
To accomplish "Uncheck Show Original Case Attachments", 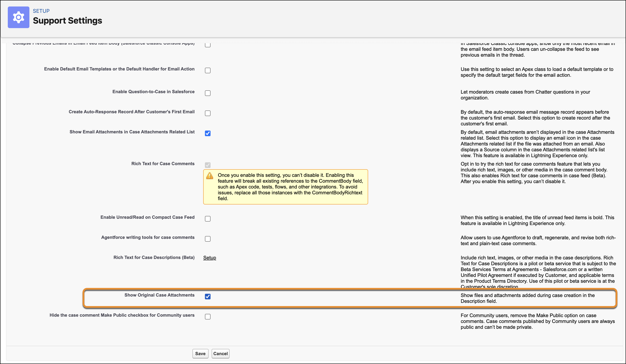I will [x=208, y=297].
